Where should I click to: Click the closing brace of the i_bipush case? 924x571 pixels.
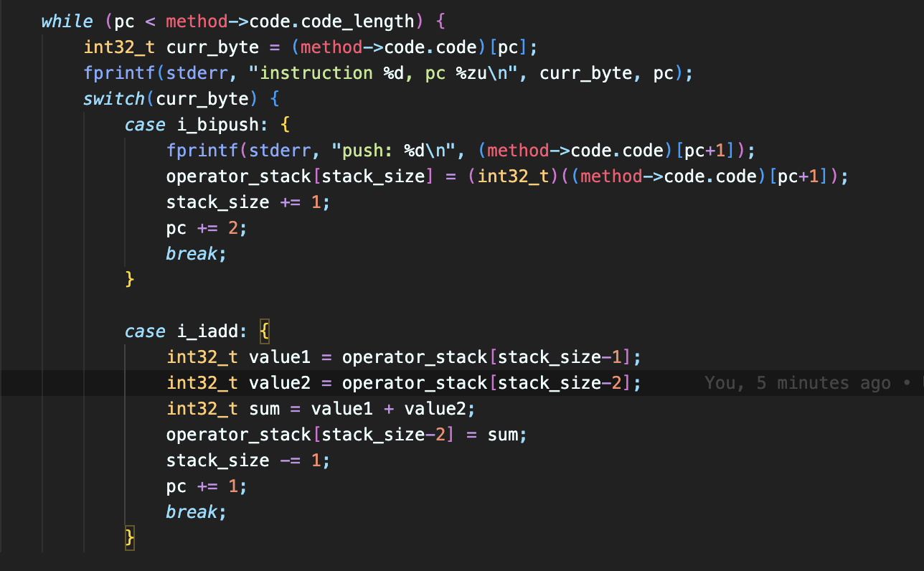pyautogui.click(x=130, y=279)
